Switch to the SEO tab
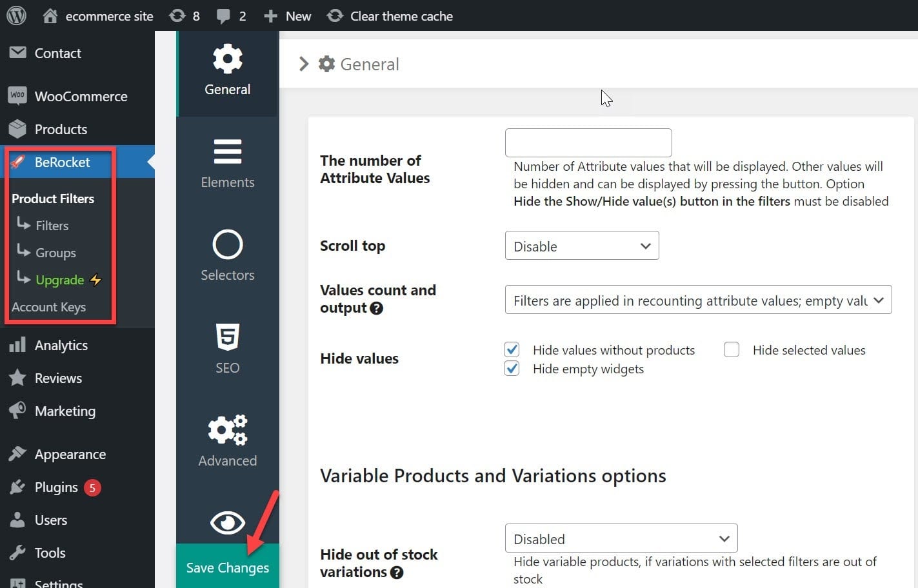Screen dimensions: 918x588 [x=228, y=349]
